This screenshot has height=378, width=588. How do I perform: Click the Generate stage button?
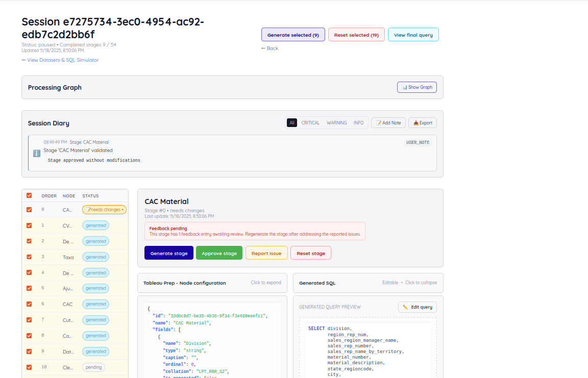tap(169, 253)
